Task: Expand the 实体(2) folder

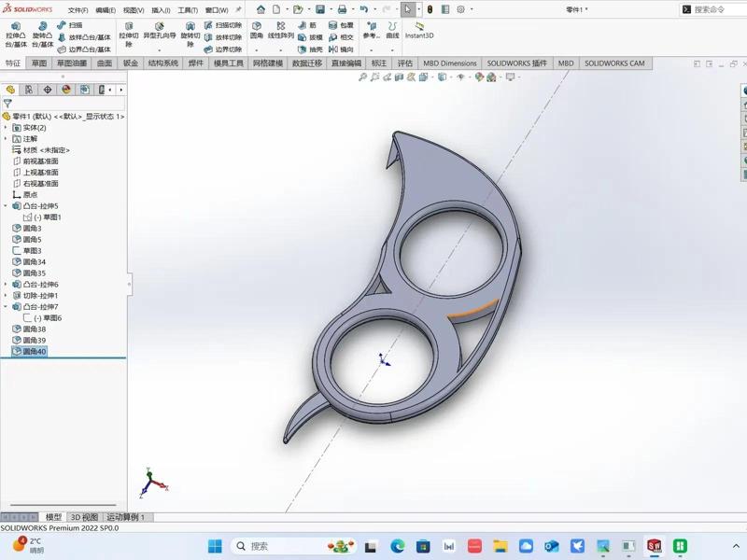Action: [6, 128]
